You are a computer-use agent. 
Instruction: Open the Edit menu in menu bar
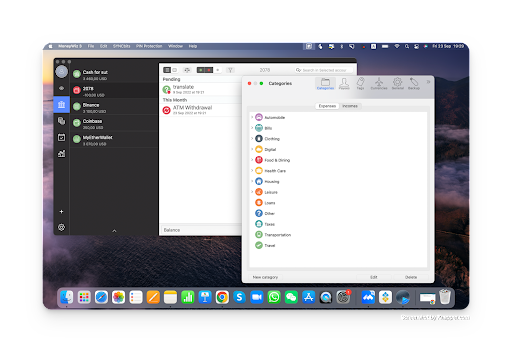(103, 46)
